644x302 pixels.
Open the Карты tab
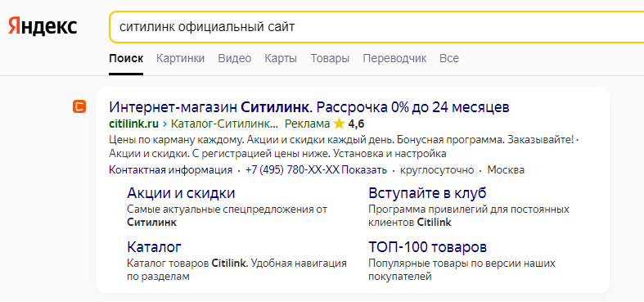281,58
